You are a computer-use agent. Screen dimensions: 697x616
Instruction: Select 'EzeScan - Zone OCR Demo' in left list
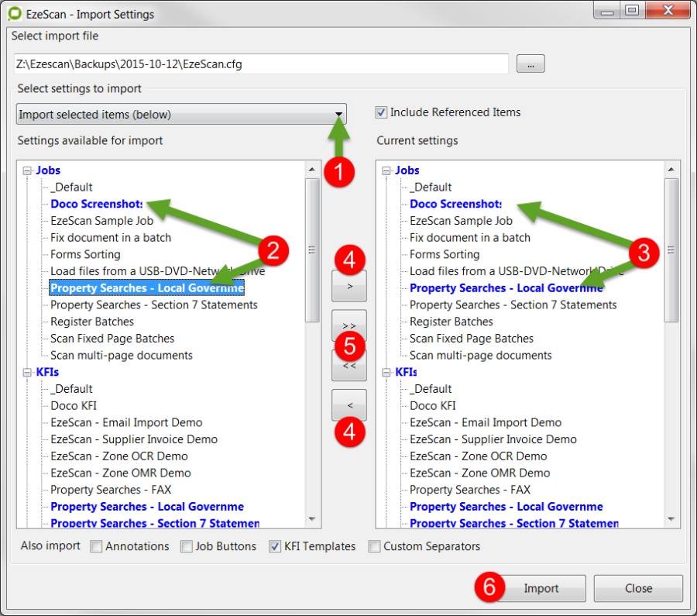118,456
